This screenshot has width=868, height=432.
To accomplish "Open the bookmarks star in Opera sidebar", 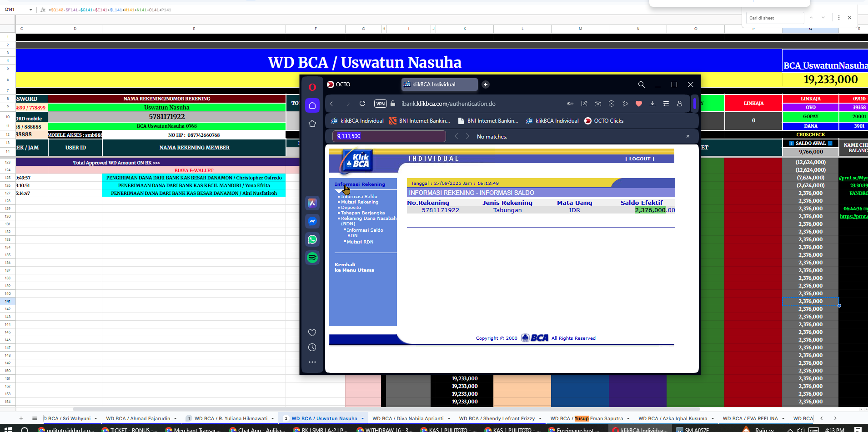I will [x=312, y=124].
